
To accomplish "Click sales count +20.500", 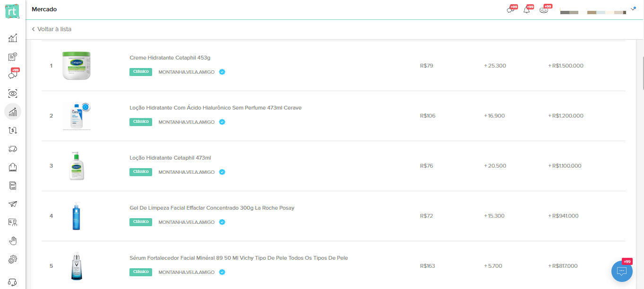I will (495, 166).
